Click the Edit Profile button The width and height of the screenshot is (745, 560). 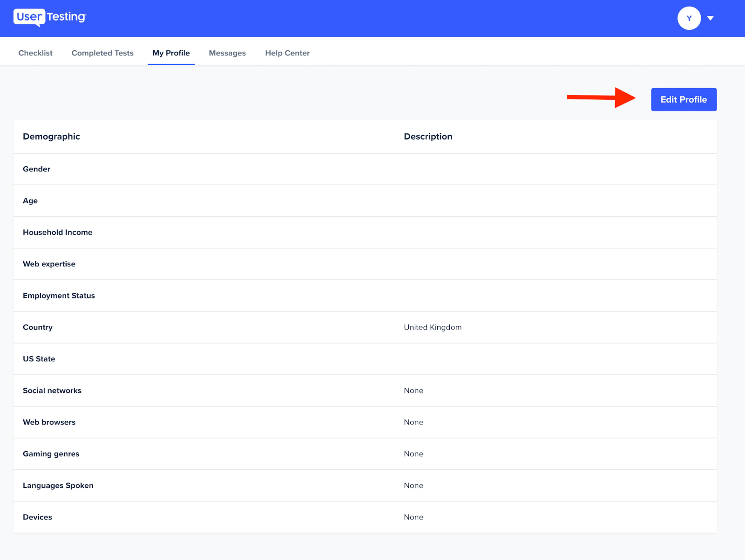click(684, 100)
